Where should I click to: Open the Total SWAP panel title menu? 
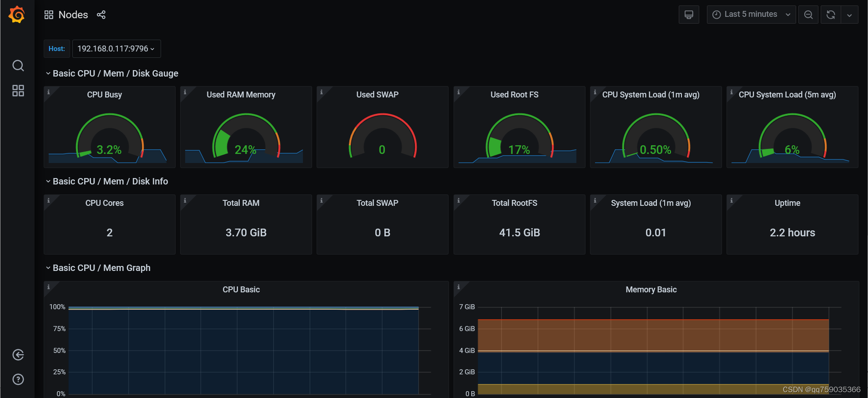click(x=378, y=203)
